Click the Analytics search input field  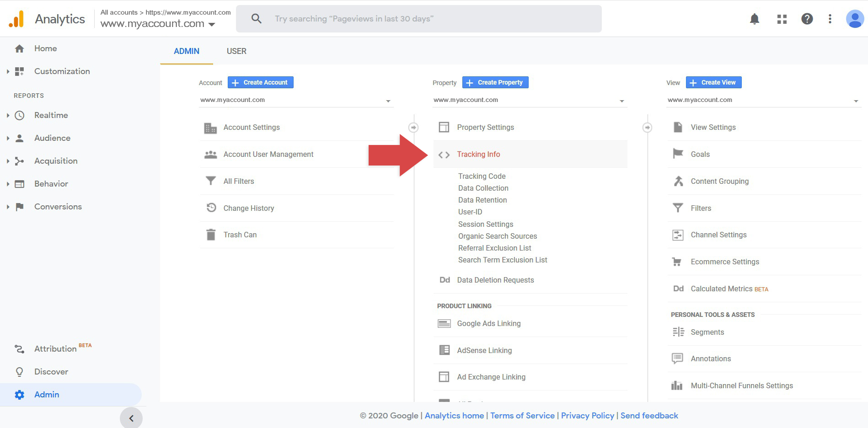point(419,19)
